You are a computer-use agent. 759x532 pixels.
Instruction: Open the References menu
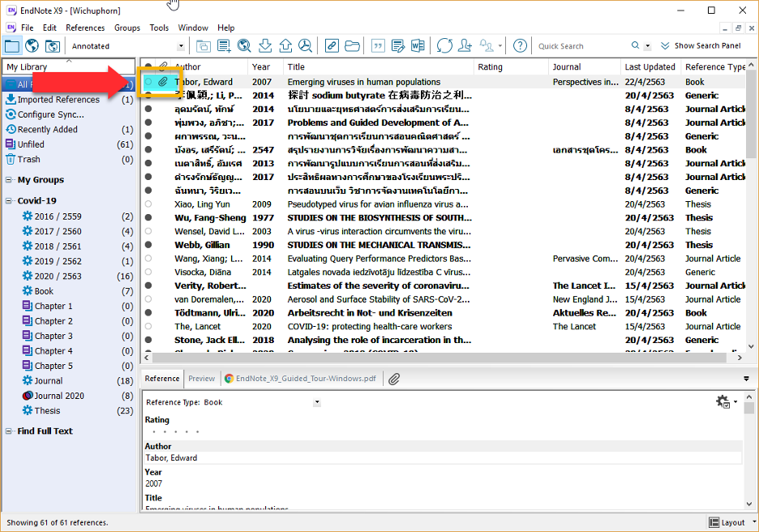pyautogui.click(x=85, y=28)
